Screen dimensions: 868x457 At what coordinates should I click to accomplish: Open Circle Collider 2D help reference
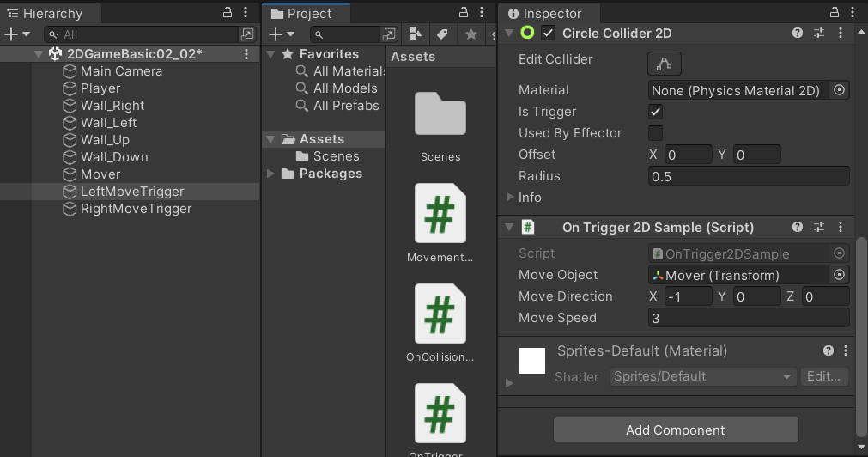[797, 34]
